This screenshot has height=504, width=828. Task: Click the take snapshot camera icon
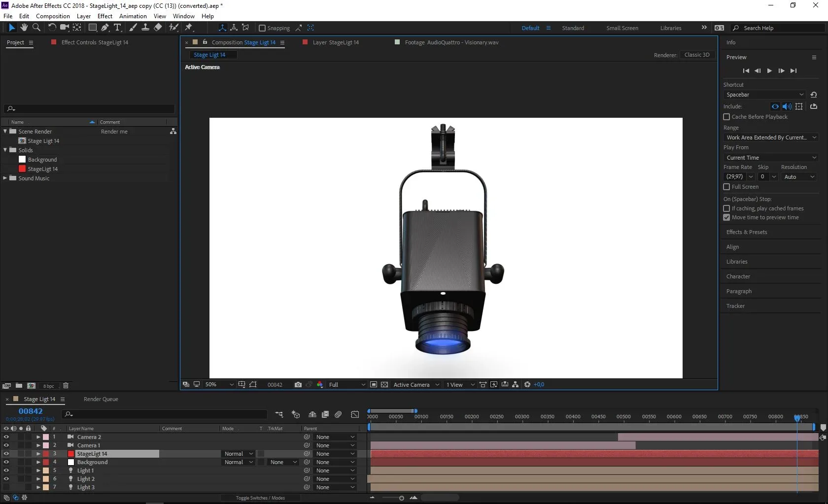(x=298, y=385)
